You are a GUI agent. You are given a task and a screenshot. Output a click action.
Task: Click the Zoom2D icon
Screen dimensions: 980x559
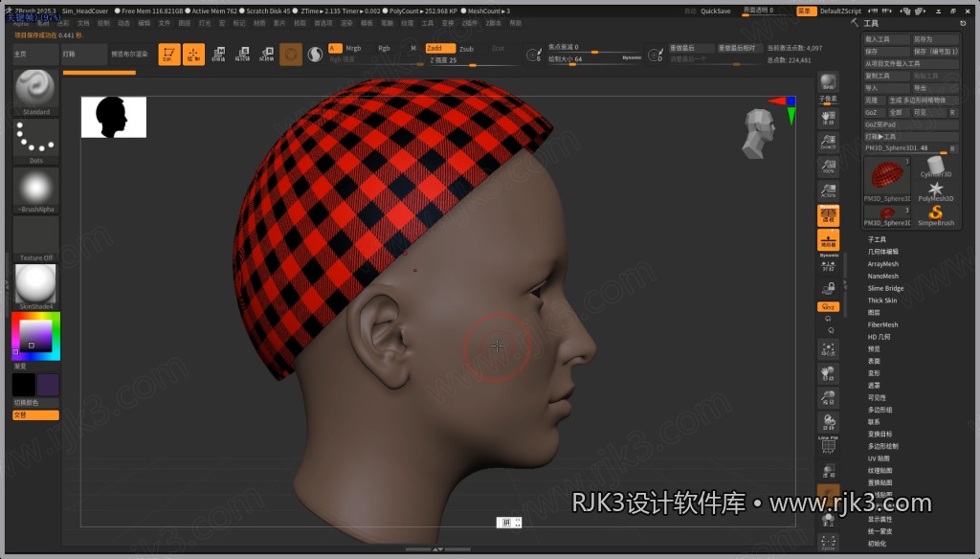828,142
